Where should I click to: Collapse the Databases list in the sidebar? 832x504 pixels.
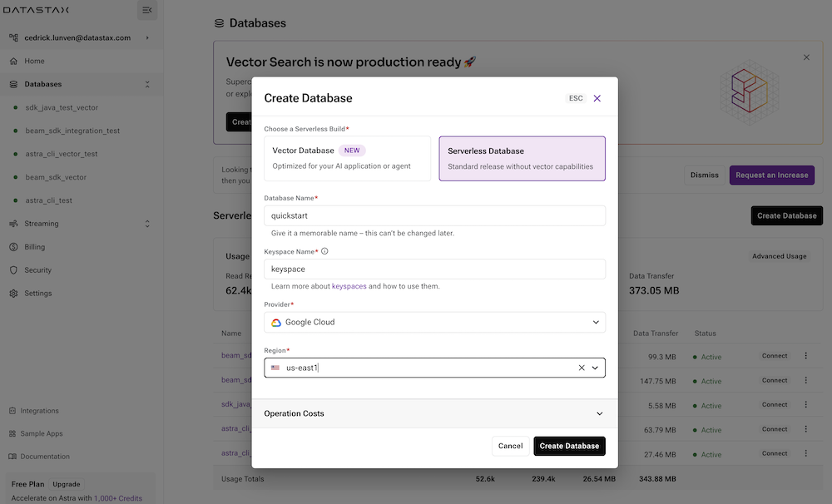[147, 84]
